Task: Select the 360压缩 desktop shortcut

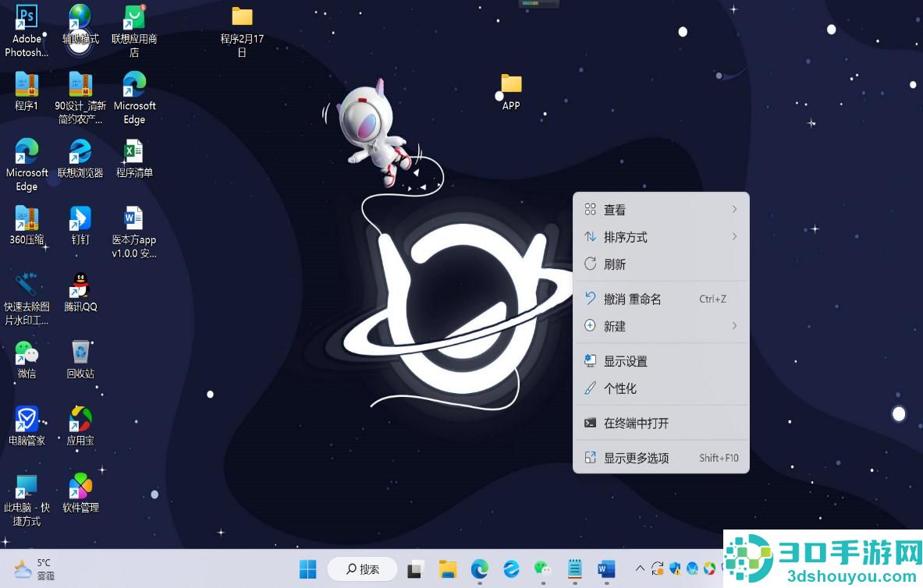Action: click(x=27, y=225)
